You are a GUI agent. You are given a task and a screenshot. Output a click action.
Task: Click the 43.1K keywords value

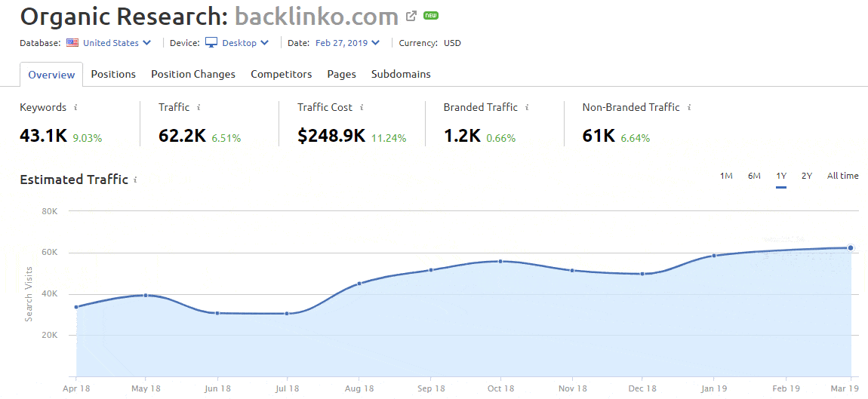(44, 136)
